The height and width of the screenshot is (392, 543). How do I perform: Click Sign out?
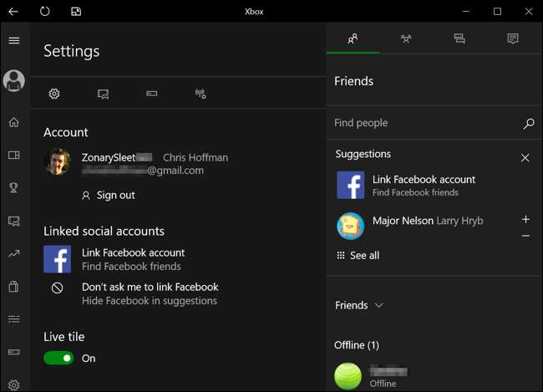[109, 195]
